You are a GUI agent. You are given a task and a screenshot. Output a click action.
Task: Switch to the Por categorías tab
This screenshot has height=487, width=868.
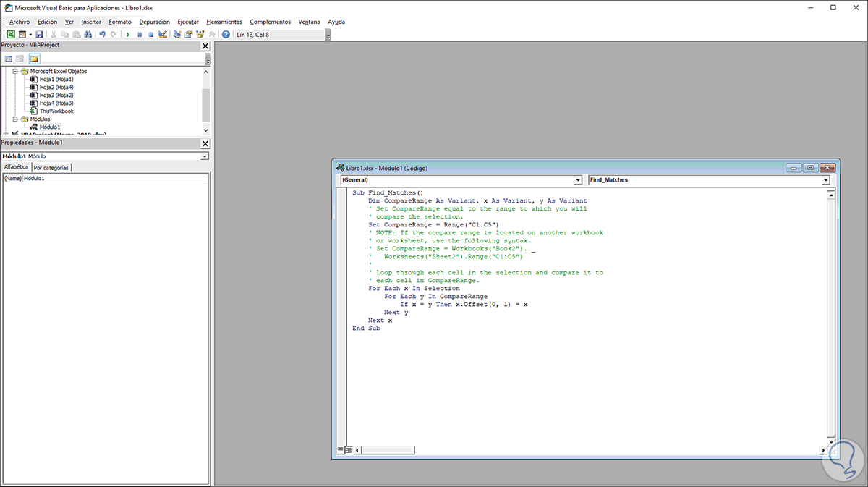tap(51, 167)
